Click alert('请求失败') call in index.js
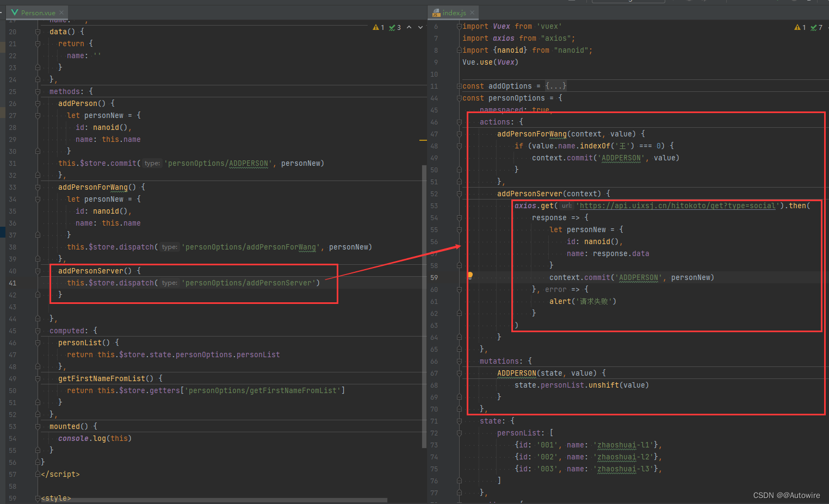The height and width of the screenshot is (504, 829). (x=583, y=301)
